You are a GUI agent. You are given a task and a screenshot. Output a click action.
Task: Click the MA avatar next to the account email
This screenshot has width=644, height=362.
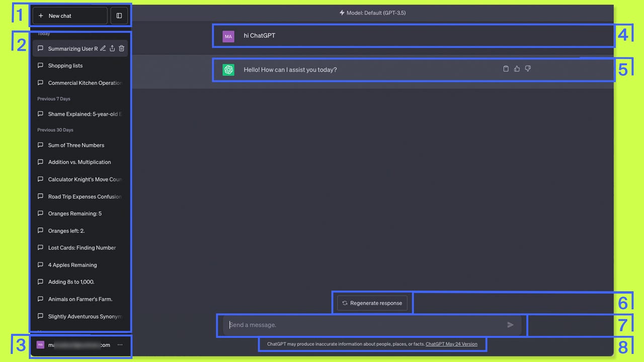pos(40,345)
